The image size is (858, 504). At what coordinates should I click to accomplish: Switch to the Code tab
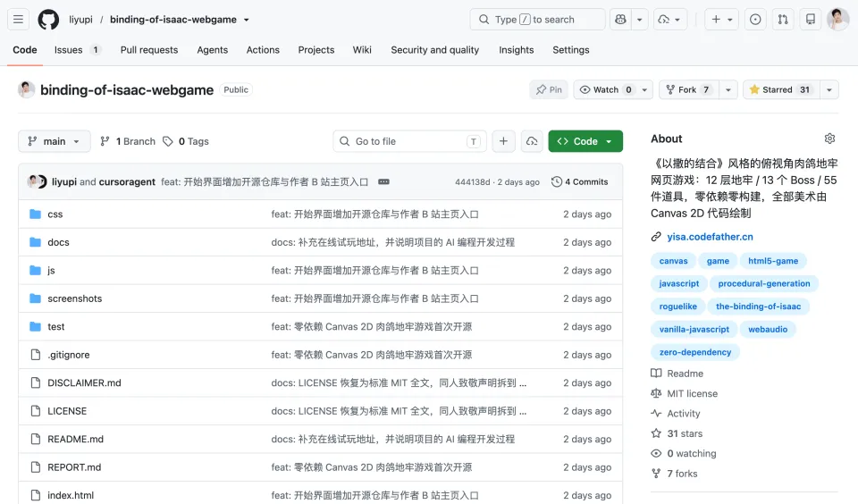(x=25, y=50)
